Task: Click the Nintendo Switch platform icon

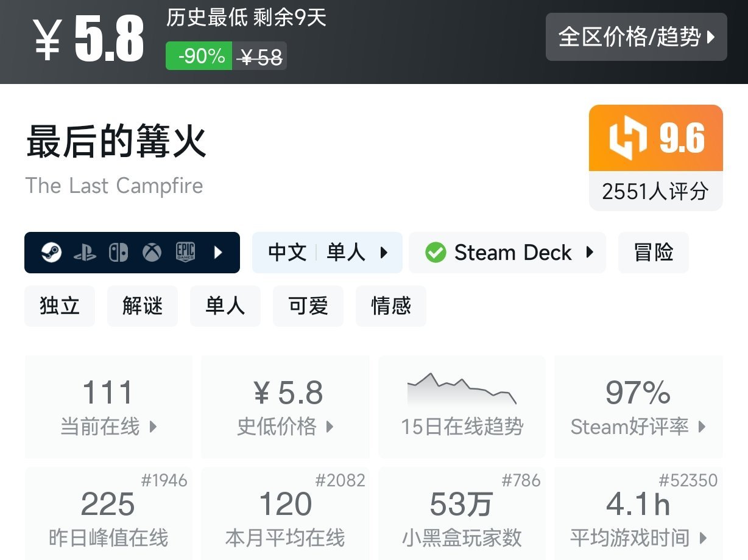Action: click(x=118, y=253)
